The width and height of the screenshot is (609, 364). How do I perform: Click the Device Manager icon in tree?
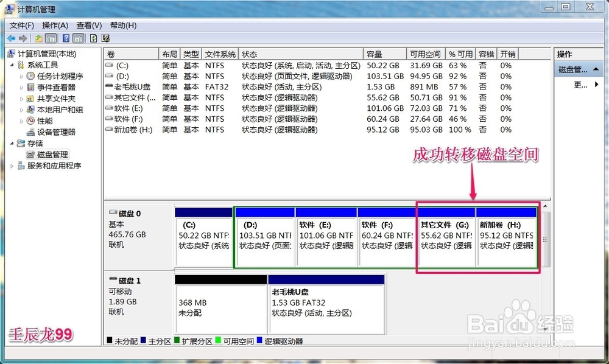click(30, 132)
